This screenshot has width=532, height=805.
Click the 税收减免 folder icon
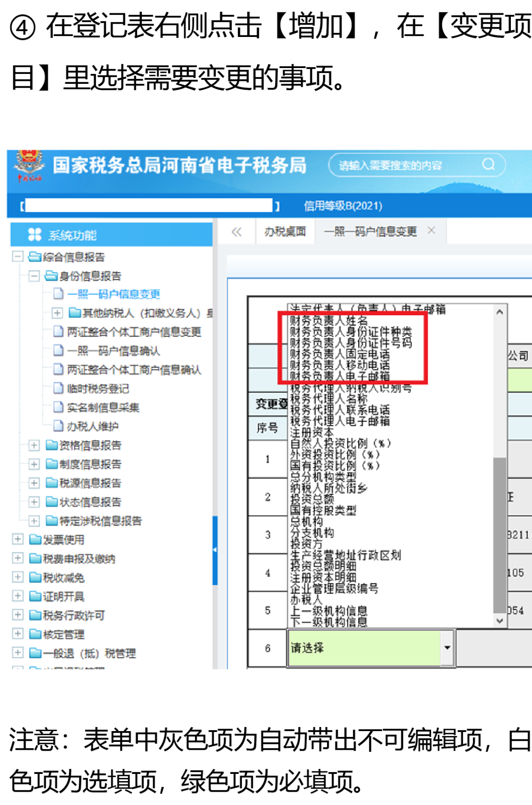(35, 577)
